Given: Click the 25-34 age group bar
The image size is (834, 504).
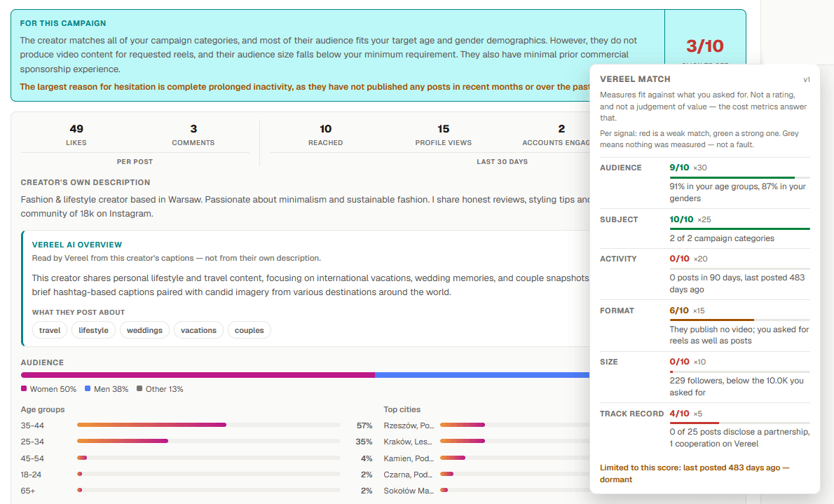Looking at the screenshot, I should (209, 441).
